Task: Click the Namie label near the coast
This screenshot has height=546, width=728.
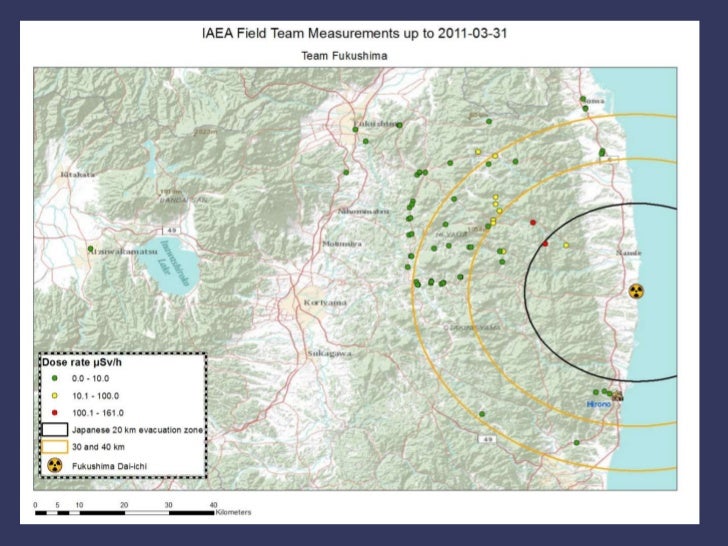Action: point(629,253)
